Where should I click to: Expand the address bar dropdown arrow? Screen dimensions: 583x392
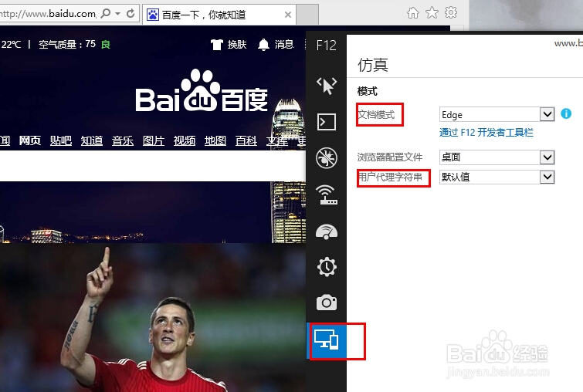(118, 14)
